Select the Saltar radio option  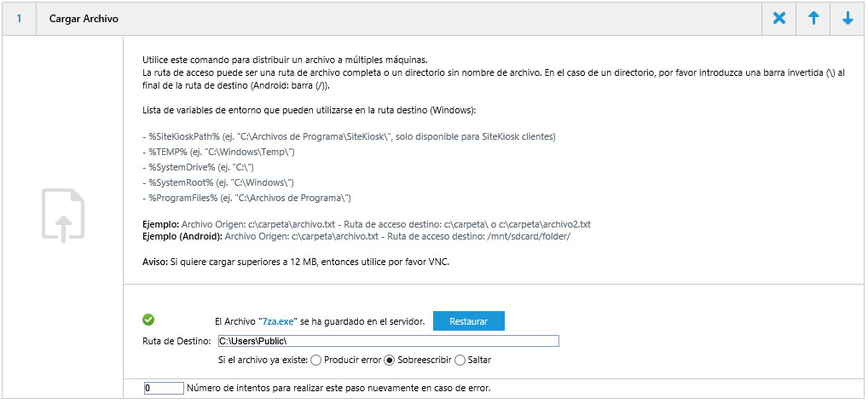coord(460,360)
